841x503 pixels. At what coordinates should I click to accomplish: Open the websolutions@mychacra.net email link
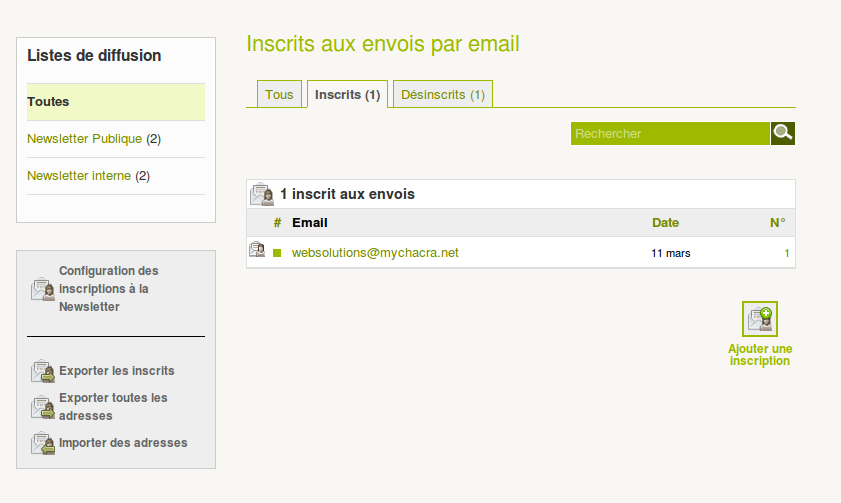click(x=375, y=253)
